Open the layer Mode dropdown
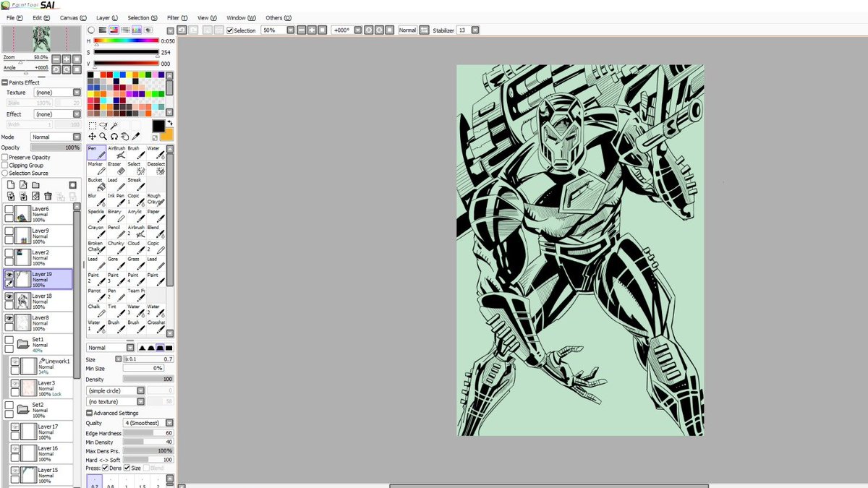868x488 pixels. point(56,137)
